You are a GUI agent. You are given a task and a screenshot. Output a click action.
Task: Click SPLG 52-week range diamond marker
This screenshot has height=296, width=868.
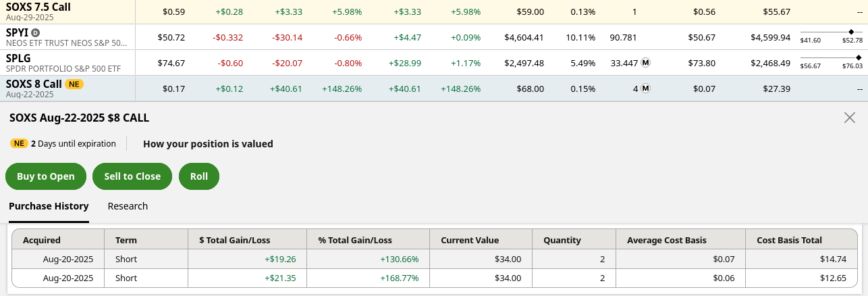click(859, 57)
